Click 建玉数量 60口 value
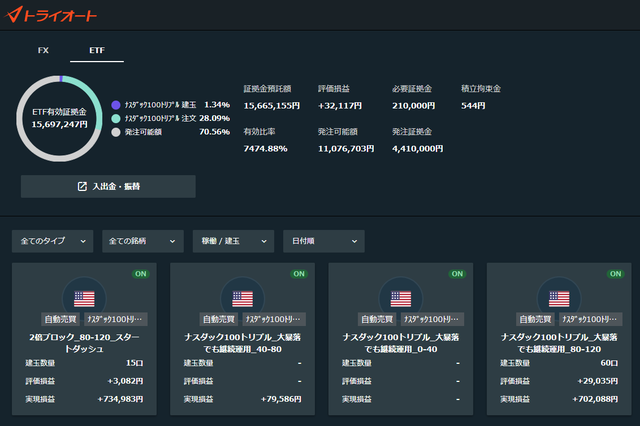 609,363
